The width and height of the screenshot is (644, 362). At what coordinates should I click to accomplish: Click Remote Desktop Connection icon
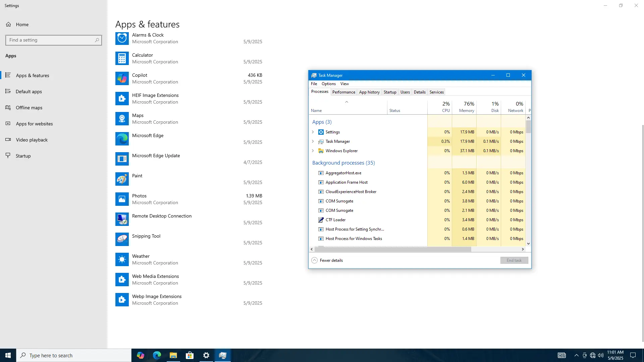pyautogui.click(x=122, y=219)
